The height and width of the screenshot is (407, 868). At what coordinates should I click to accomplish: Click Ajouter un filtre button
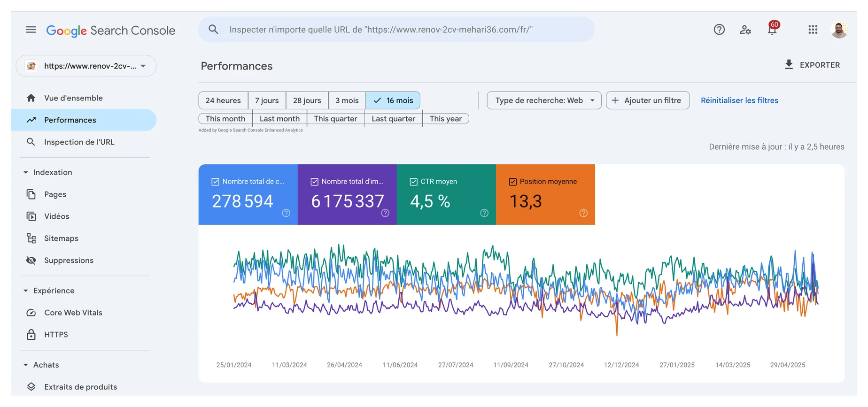click(648, 100)
